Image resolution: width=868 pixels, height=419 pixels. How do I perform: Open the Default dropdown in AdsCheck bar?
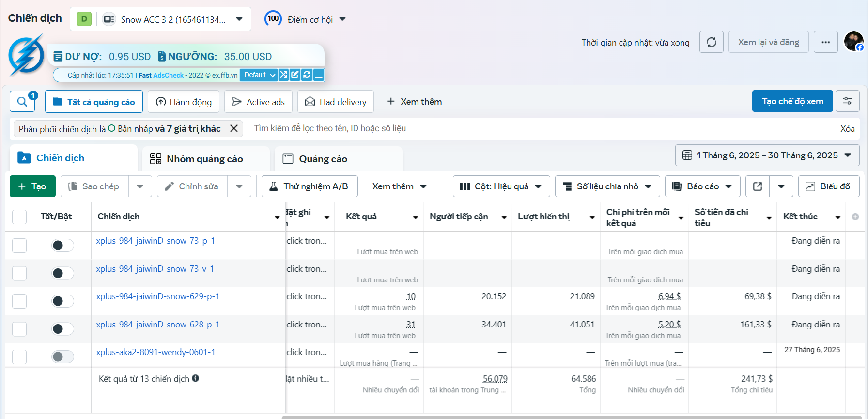[x=259, y=75]
